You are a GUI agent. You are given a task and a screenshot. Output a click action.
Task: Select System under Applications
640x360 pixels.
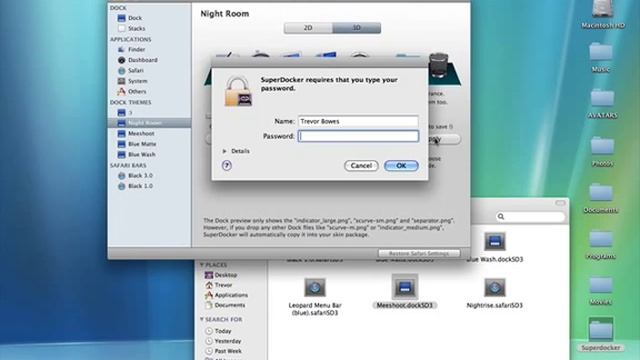pyautogui.click(x=138, y=81)
